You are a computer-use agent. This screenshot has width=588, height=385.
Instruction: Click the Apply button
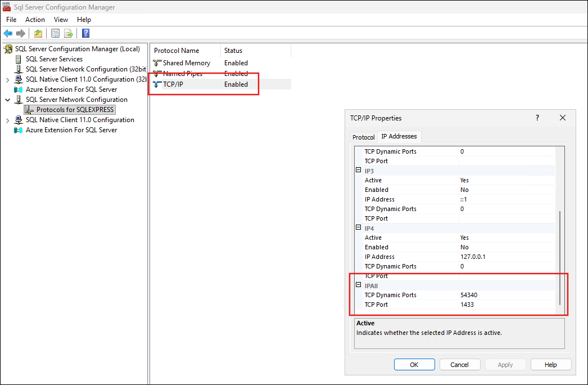click(505, 365)
